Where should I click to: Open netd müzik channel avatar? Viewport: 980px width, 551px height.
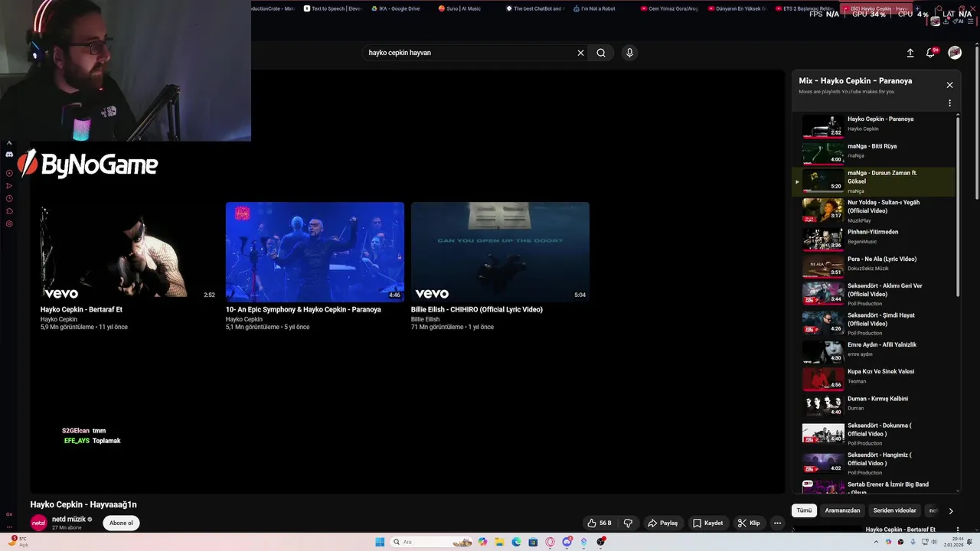(38, 523)
